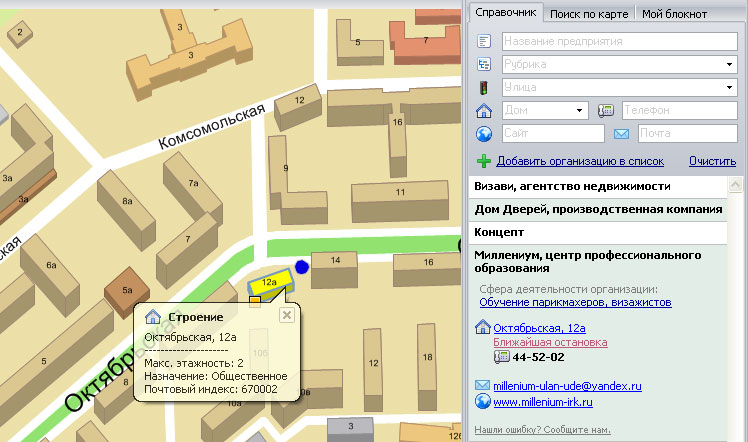Select Миллениум, центр профессионального образования heading

tap(587, 261)
